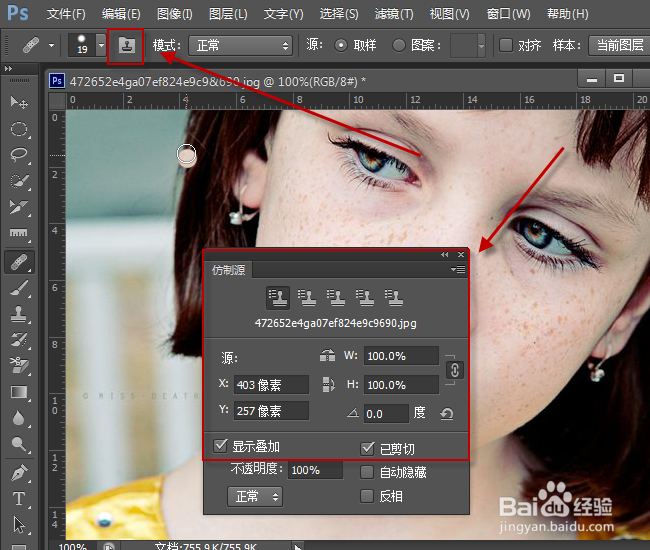Open the tool preset picker arrow
Viewport: 650px width, 550px height.
51,45
